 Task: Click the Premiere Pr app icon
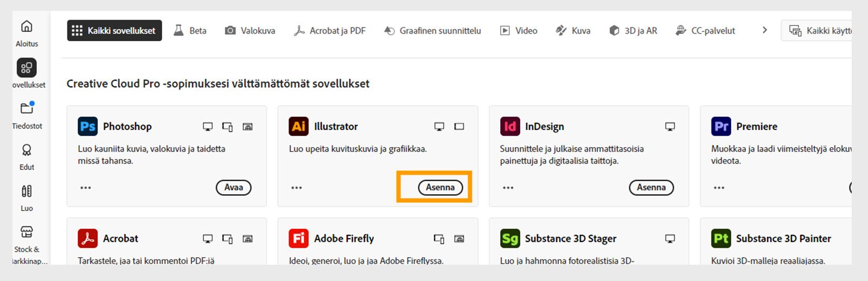click(721, 126)
